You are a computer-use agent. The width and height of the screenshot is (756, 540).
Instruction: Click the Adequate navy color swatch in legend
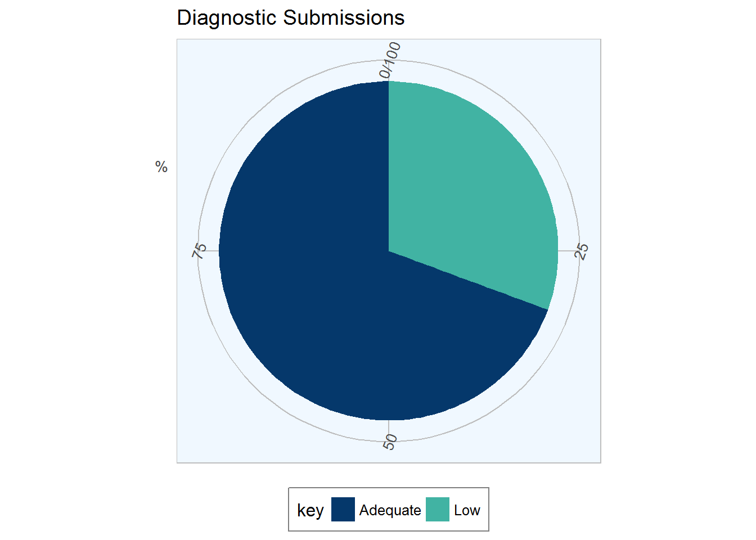pyautogui.click(x=343, y=510)
